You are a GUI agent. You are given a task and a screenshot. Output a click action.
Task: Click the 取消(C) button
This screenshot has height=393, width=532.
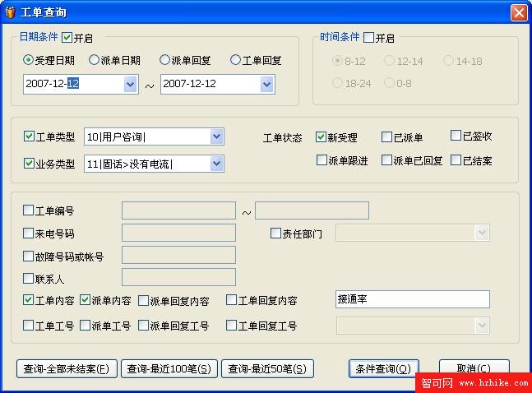[474, 368]
